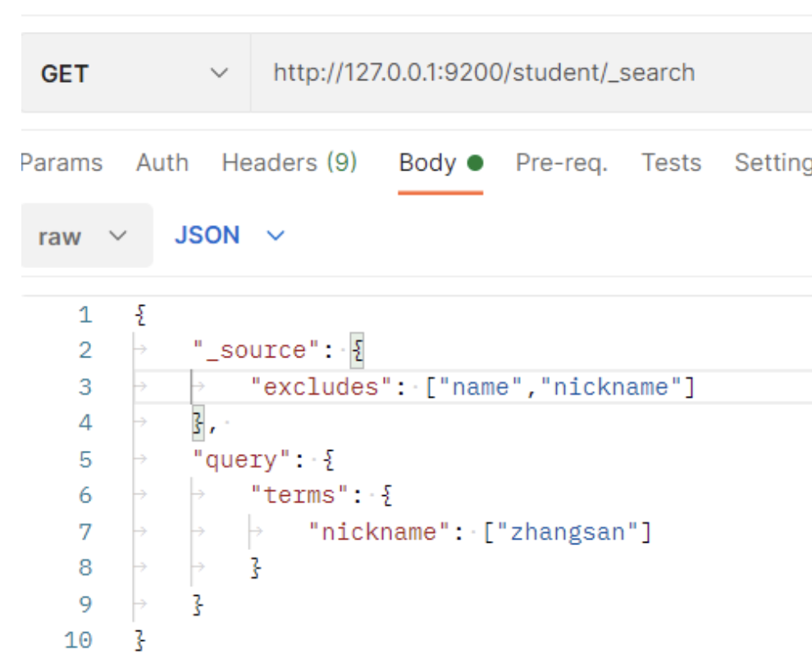The width and height of the screenshot is (812, 664).
Task: Switch to the Params tab
Action: [x=62, y=163]
